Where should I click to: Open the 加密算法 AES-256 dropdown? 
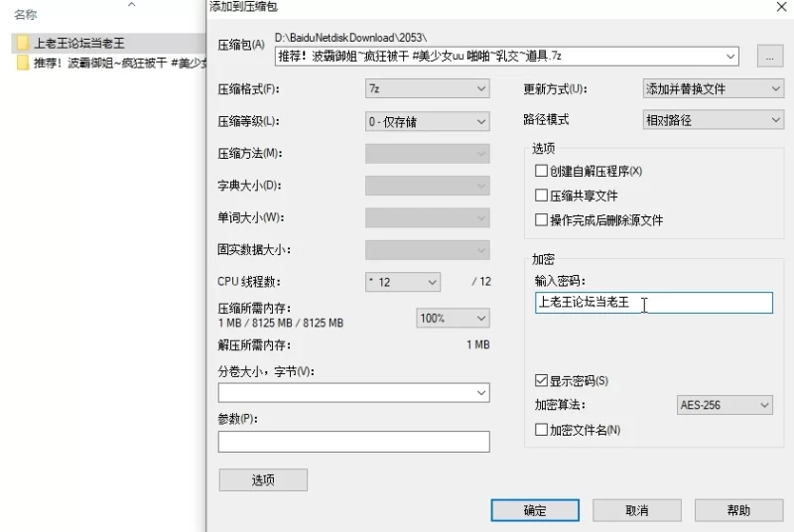click(x=725, y=405)
